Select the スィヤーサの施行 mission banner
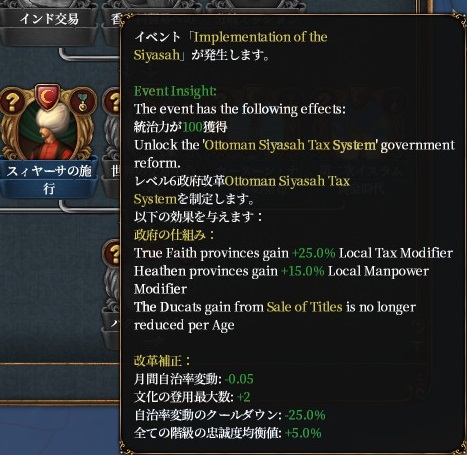This screenshot has width=467, height=455. tap(49, 180)
